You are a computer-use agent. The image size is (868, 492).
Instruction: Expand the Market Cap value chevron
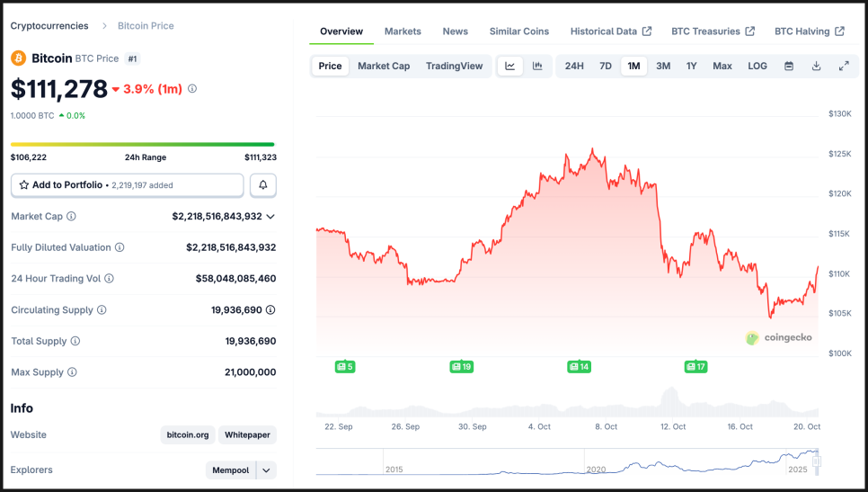[270, 217]
